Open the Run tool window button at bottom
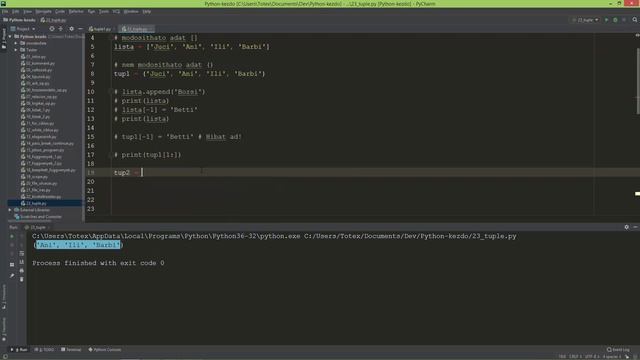Image resolution: width=640 pixels, height=360 pixels. (19, 350)
